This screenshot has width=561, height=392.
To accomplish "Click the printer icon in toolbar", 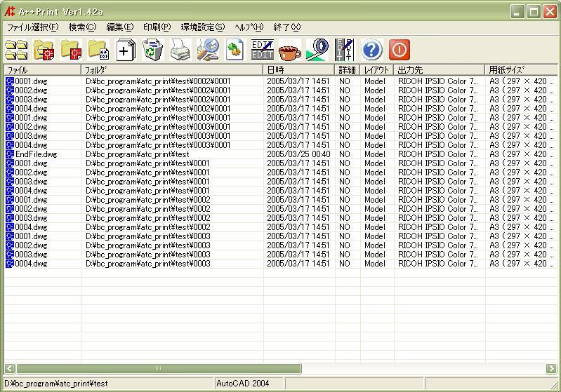I will click(x=180, y=50).
